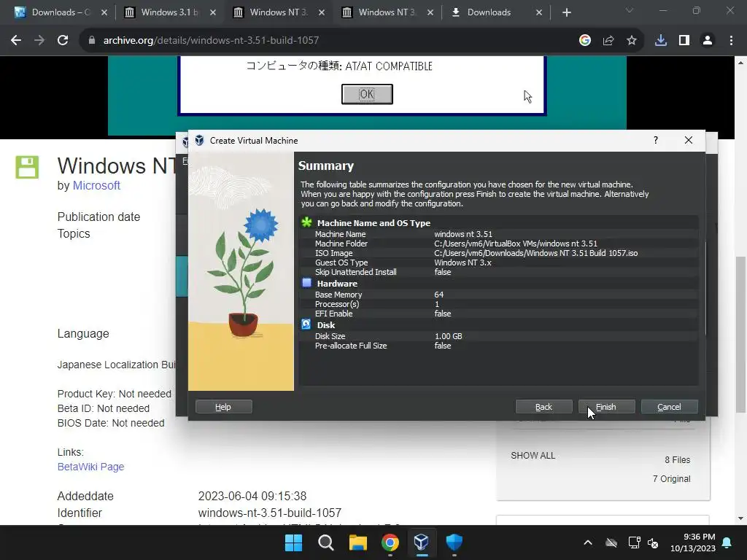Click the question mark help icon in the dialog title bar
This screenshot has width=747, height=560.
tap(656, 140)
